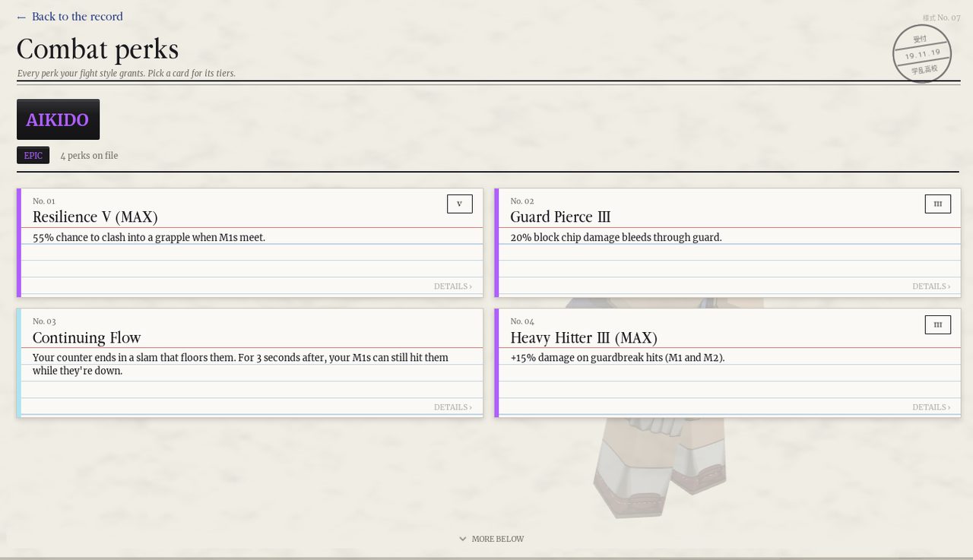The height and width of the screenshot is (560, 973).
Task: Click the tier V badge on Resilience
Action: [x=460, y=204]
